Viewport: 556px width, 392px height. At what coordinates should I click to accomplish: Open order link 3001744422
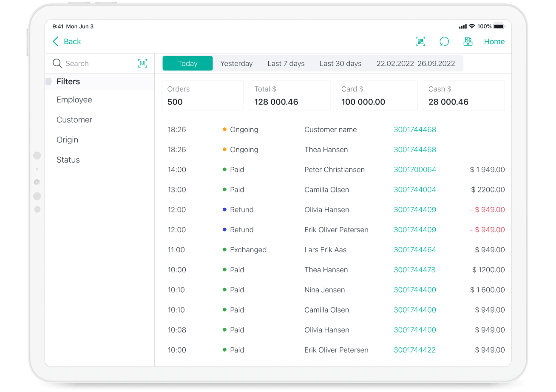click(415, 350)
